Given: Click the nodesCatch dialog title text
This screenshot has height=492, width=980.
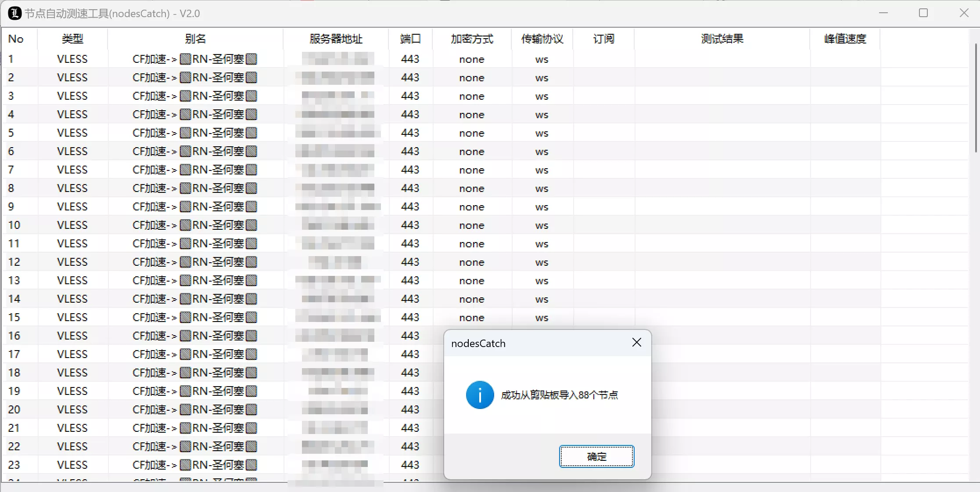Looking at the screenshot, I should coord(478,343).
